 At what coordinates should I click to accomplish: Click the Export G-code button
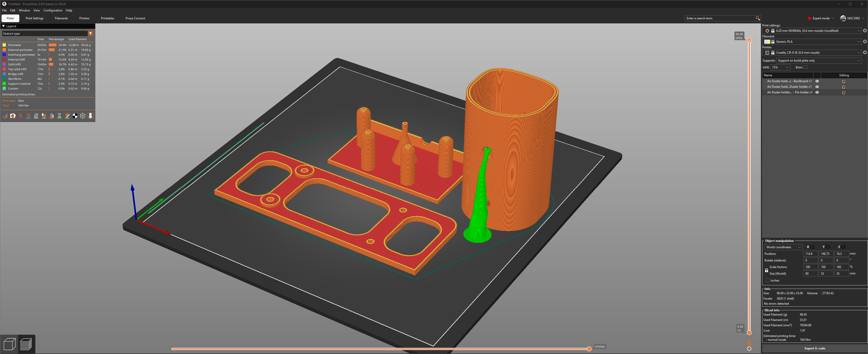click(x=814, y=348)
